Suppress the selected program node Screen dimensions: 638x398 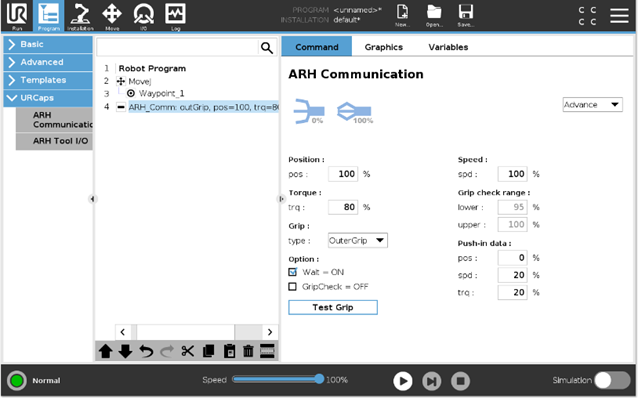pyautogui.click(x=267, y=351)
